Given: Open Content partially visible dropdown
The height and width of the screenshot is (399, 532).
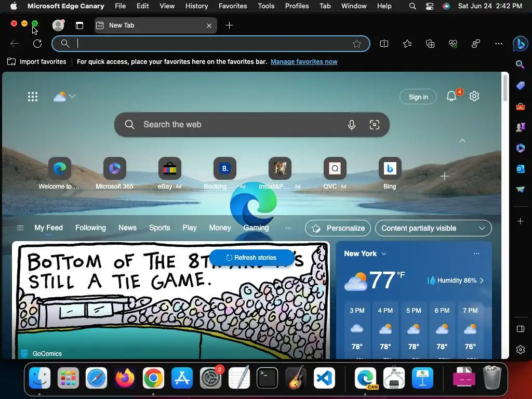Looking at the screenshot, I should coord(433,229).
